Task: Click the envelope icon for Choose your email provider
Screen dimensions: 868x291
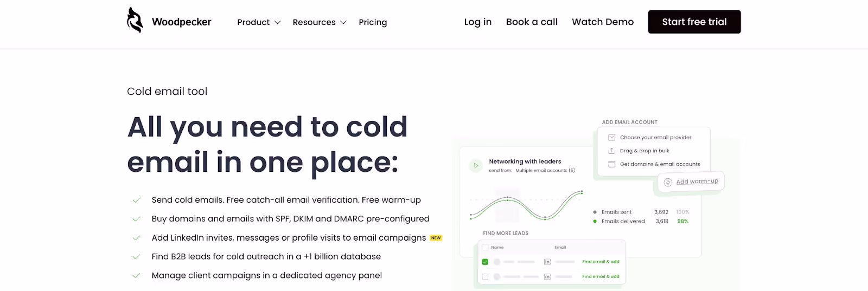Action: (x=611, y=138)
